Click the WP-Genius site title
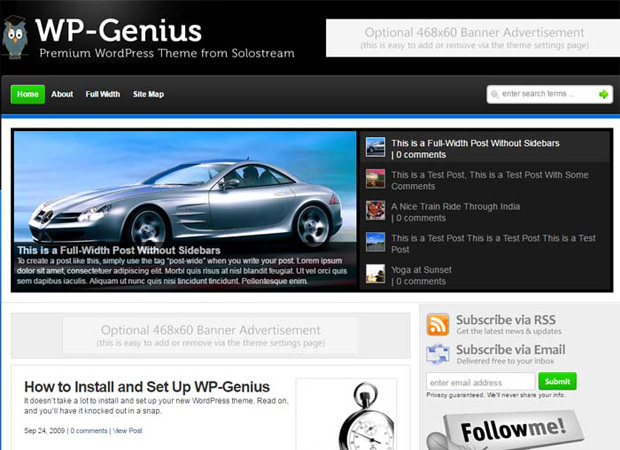This screenshot has height=450, width=620. 119,30
